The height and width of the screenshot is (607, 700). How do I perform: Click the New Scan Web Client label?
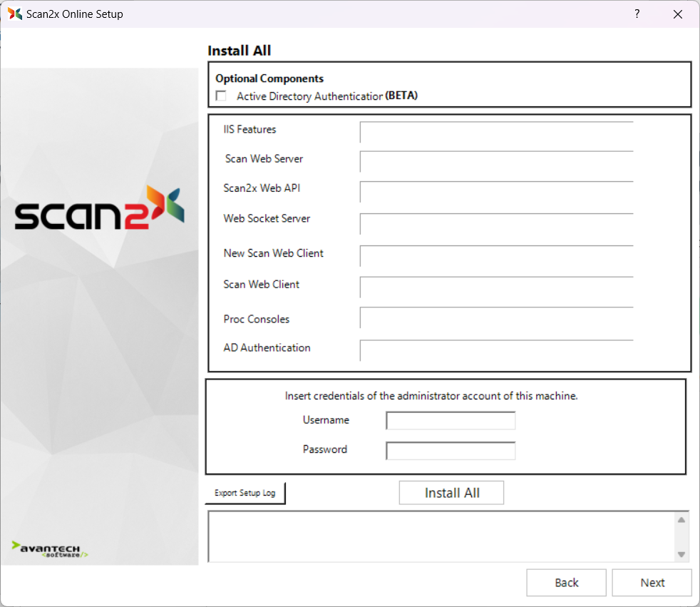coord(273,254)
